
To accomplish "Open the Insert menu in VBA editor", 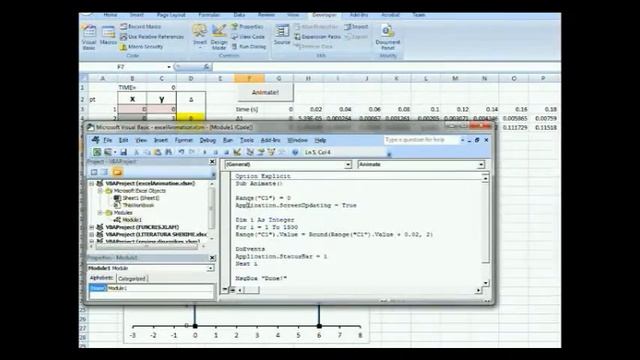I will [x=161, y=140].
